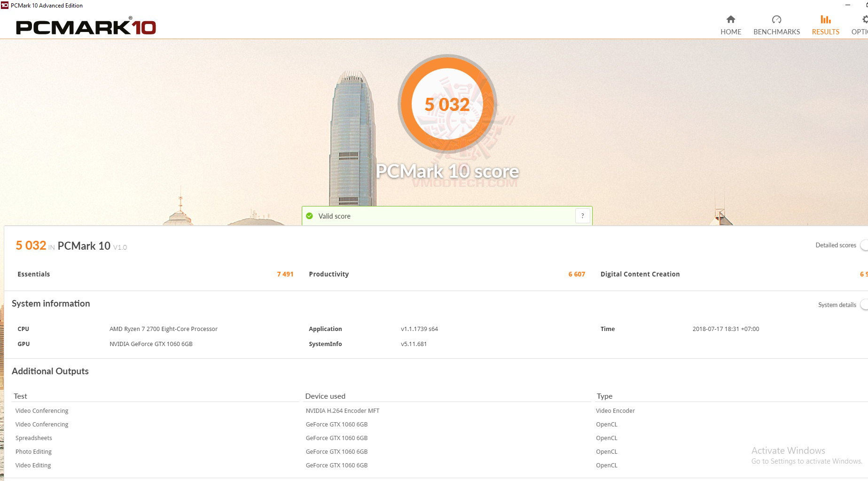Image resolution: width=868 pixels, height=481 pixels.
Task: Click the Essentials value 7 491
Action: coord(285,274)
